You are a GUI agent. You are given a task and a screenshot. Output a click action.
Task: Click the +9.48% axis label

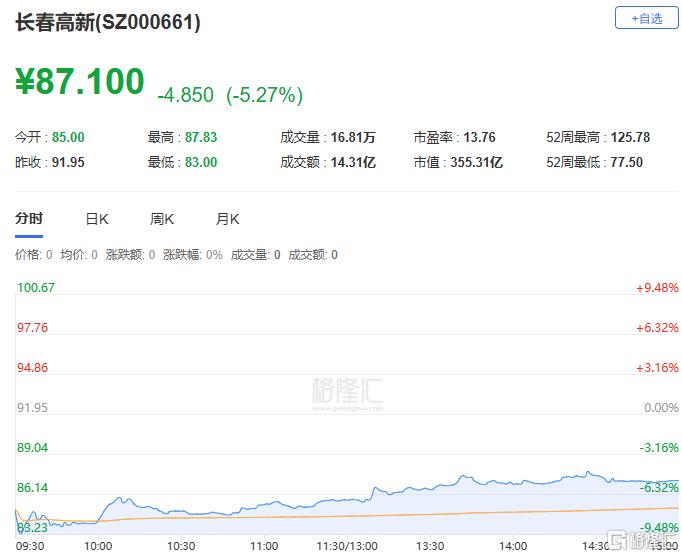tap(657, 287)
